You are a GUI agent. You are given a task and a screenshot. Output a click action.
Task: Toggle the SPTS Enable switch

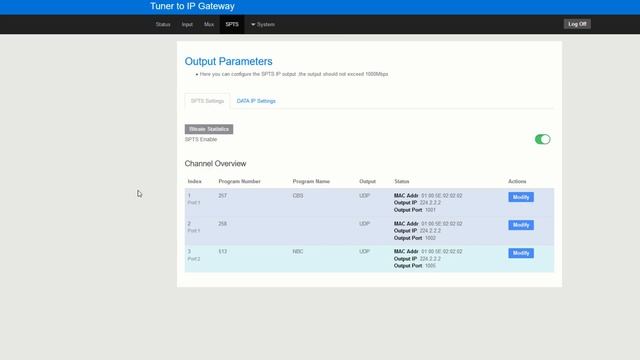point(542,139)
